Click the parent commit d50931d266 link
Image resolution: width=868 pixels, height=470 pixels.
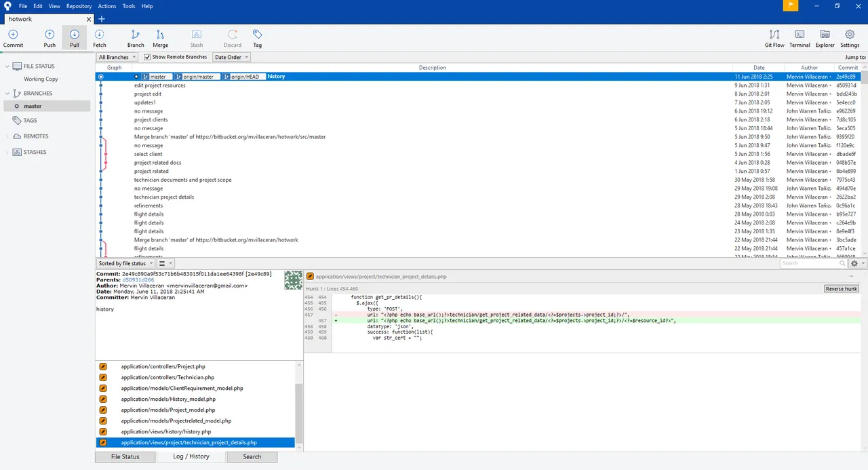pyautogui.click(x=138, y=280)
